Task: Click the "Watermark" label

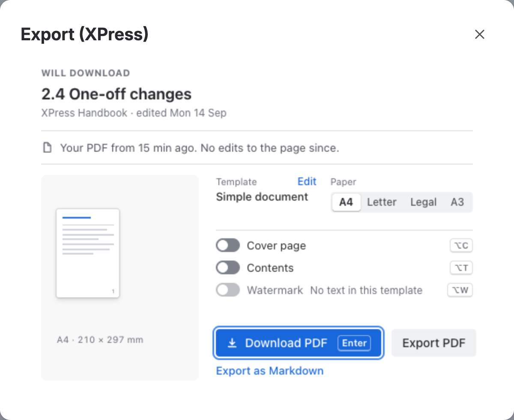Action: coord(275,290)
